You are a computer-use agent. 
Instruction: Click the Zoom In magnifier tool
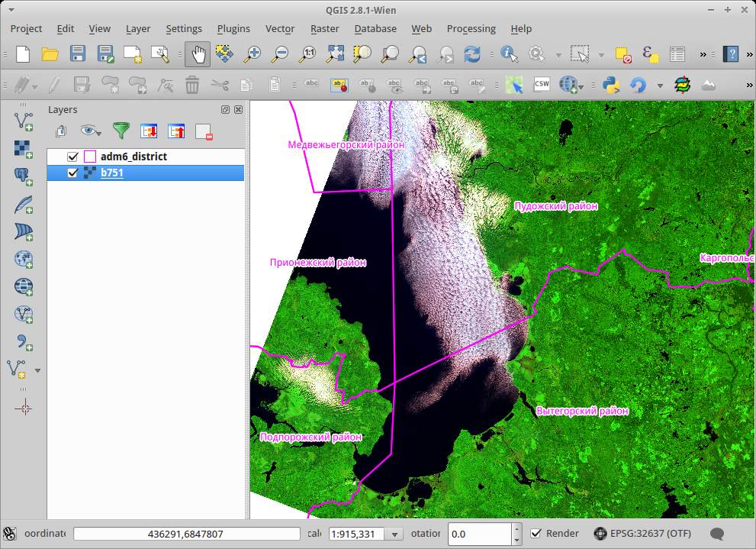point(252,54)
